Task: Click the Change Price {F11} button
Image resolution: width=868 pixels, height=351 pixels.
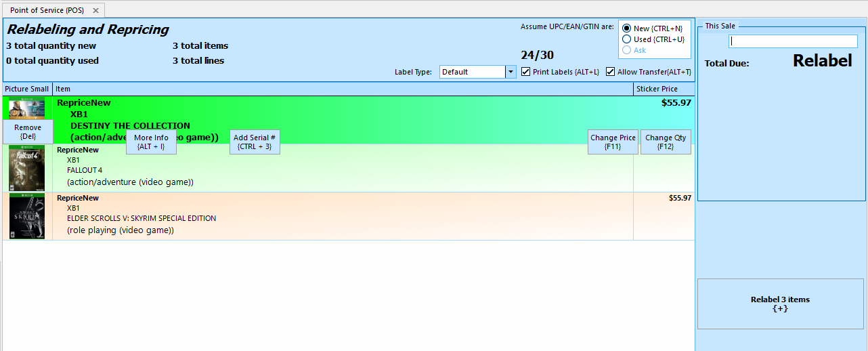Action: pyautogui.click(x=613, y=142)
